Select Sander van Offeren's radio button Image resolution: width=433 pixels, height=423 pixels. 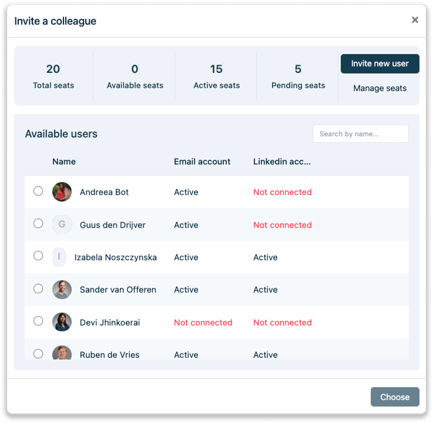pos(38,288)
